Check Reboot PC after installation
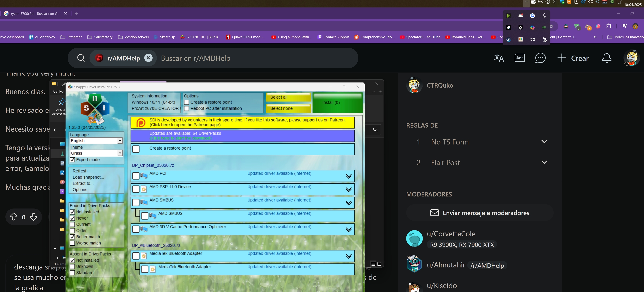This screenshot has height=292, width=644. (186, 108)
